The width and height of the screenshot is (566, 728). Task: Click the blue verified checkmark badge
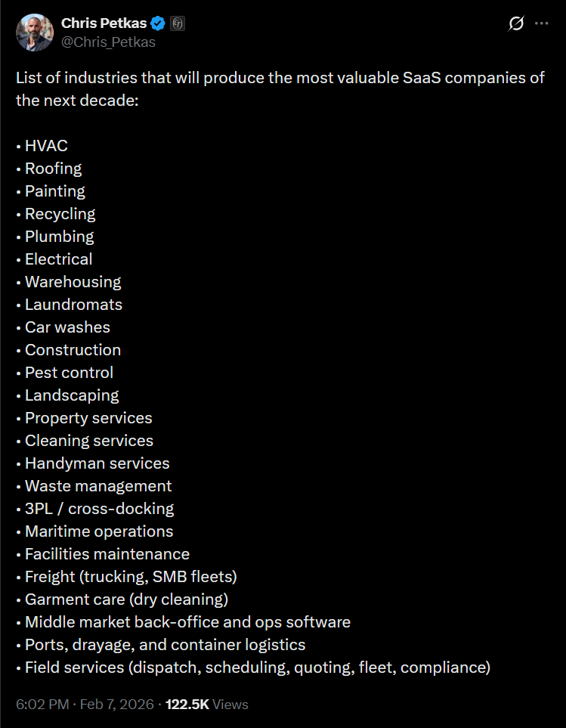156,23
